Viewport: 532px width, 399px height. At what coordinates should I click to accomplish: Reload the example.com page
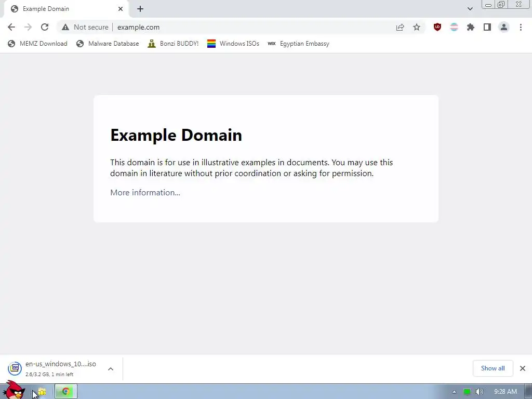point(45,27)
